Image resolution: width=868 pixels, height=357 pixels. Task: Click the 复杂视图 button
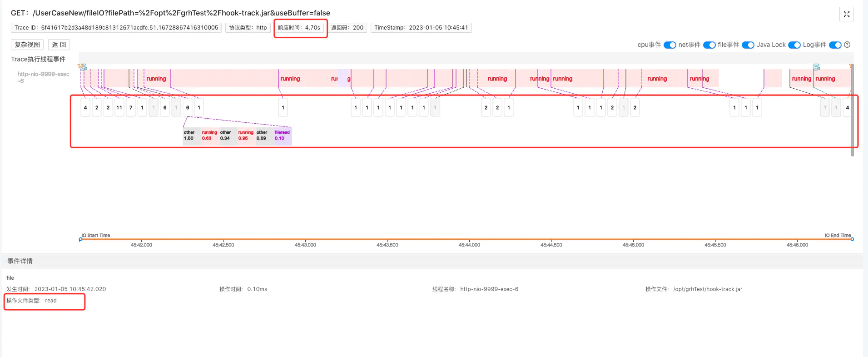coord(27,45)
